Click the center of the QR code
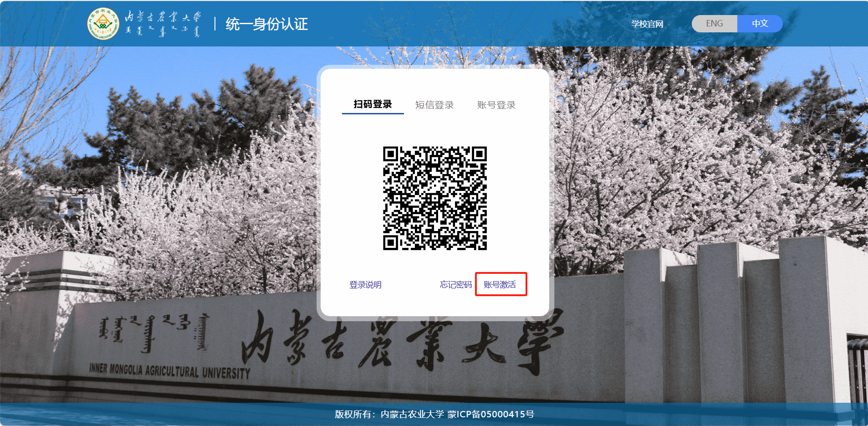 click(435, 198)
